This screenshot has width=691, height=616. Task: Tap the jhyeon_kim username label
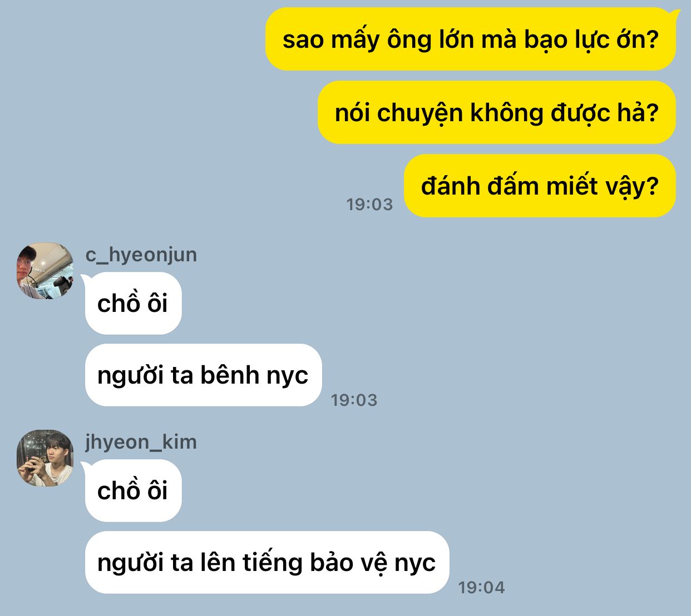coord(141,442)
